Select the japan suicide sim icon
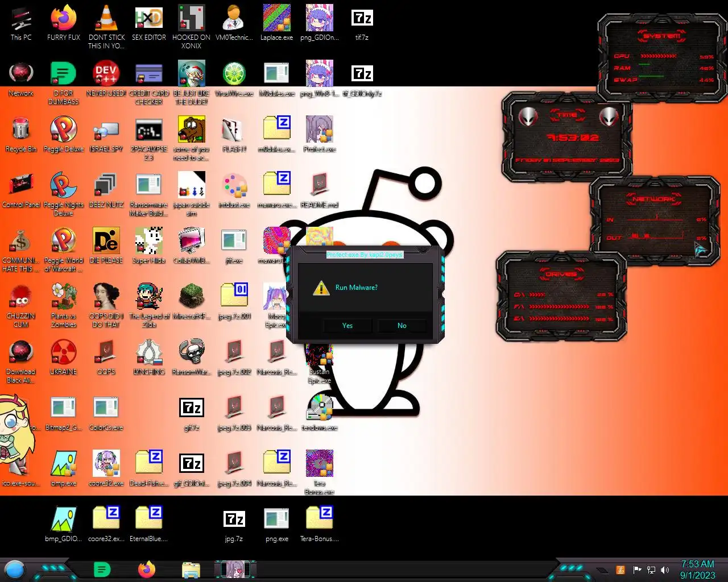 pos(192,194)
